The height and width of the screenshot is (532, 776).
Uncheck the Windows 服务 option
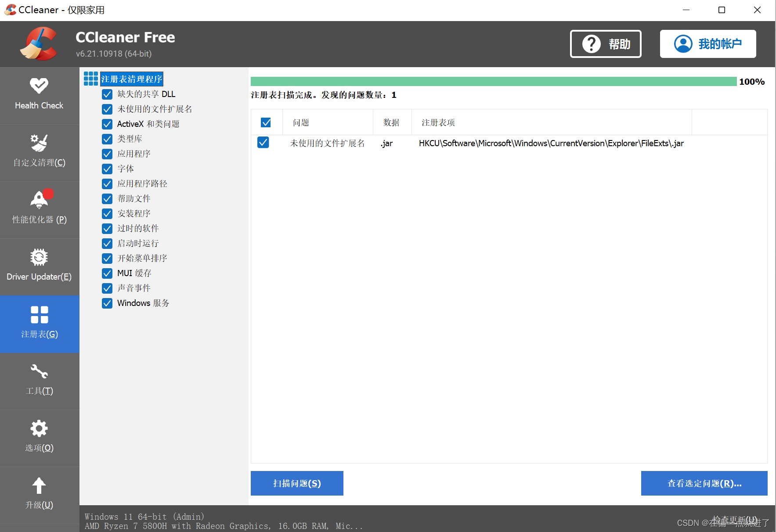[x=107, y=303]
